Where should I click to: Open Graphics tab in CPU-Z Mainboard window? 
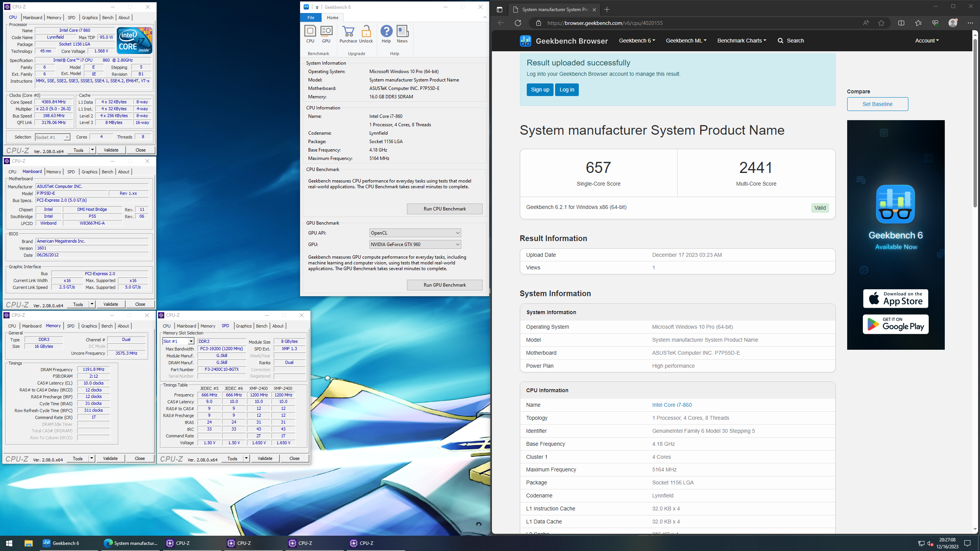coord(89,172)
